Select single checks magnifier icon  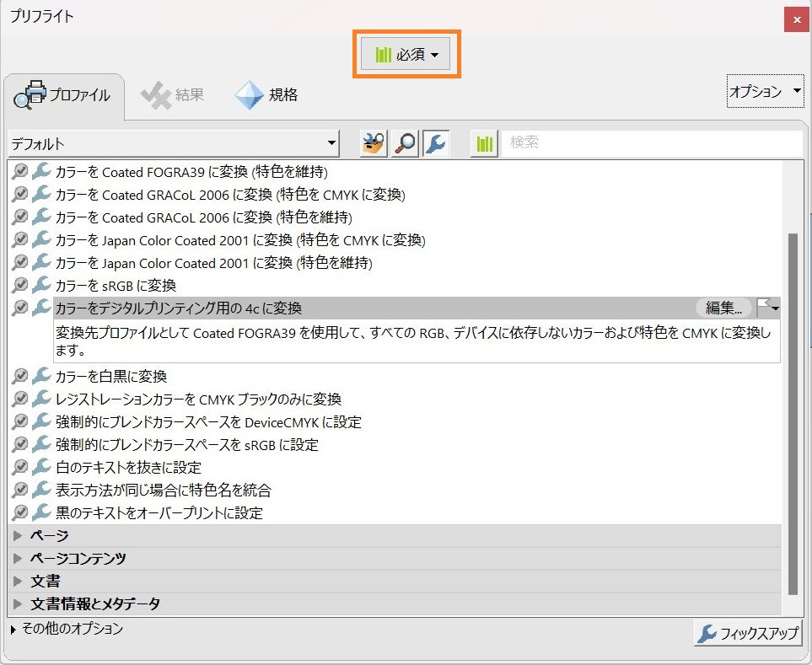coord(405,143)
